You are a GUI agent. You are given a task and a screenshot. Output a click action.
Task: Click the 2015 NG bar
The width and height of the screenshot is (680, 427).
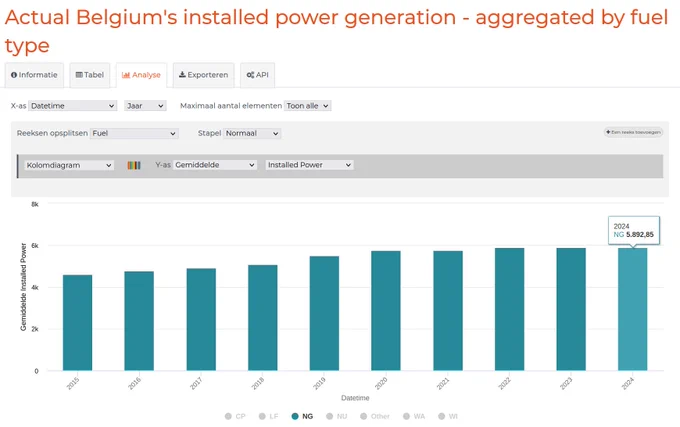77,323
